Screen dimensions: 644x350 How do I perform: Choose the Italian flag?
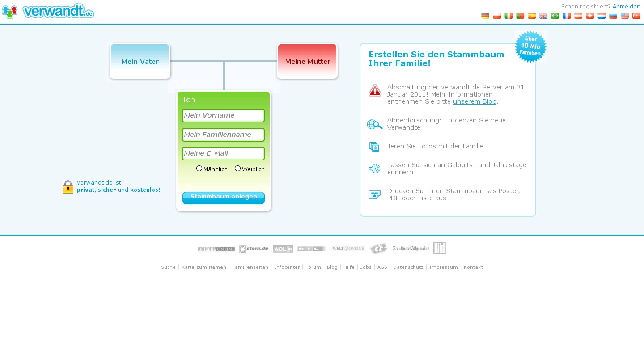tap(508, 16)
